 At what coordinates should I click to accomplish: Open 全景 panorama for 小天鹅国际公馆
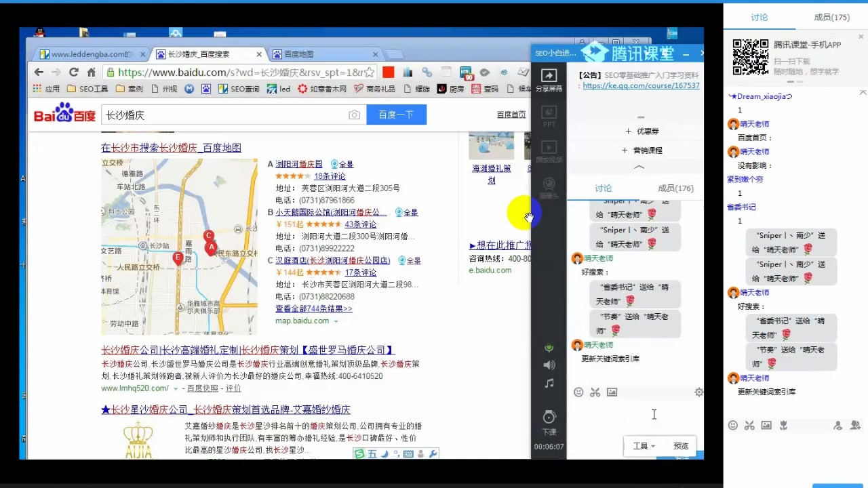coord(407,212)
